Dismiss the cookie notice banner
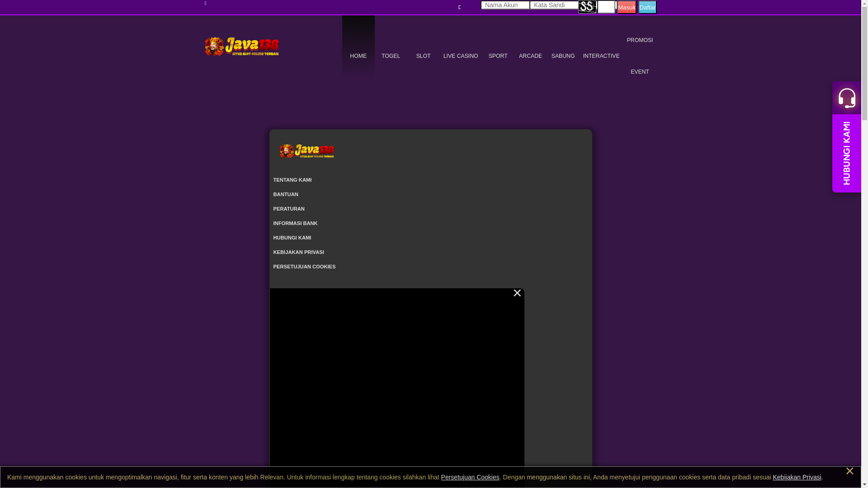Image resolution: width=868 pixels, height=488 pixels. click(x=849, y=471)
